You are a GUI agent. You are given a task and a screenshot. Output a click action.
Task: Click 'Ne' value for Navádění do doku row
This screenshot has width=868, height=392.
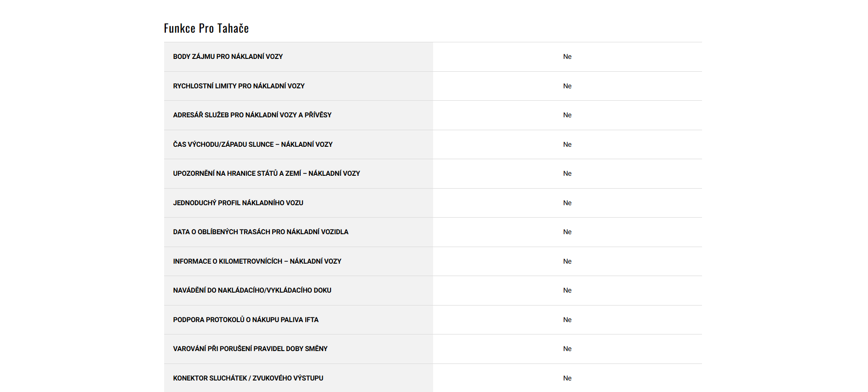coord(567,290)
